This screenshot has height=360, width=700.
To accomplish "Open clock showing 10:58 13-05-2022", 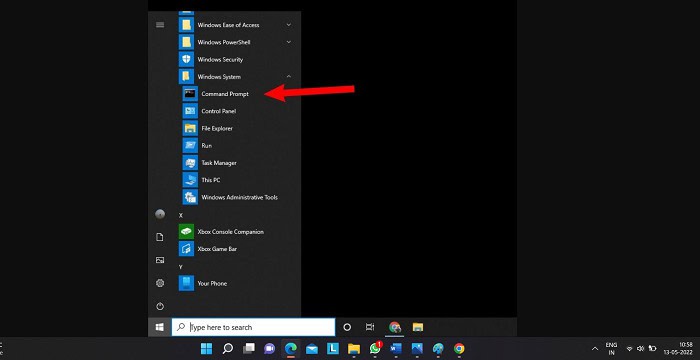I will coord(678,348).
